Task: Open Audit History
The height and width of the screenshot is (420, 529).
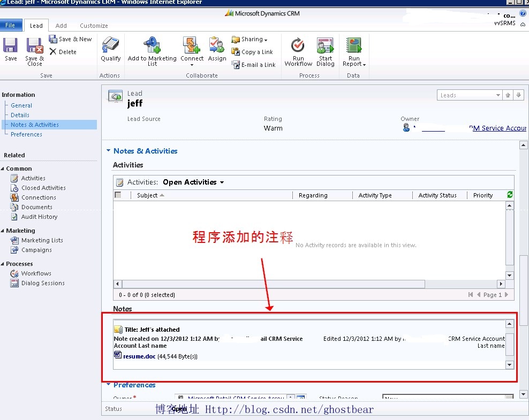Action: (x=34, y=216)
